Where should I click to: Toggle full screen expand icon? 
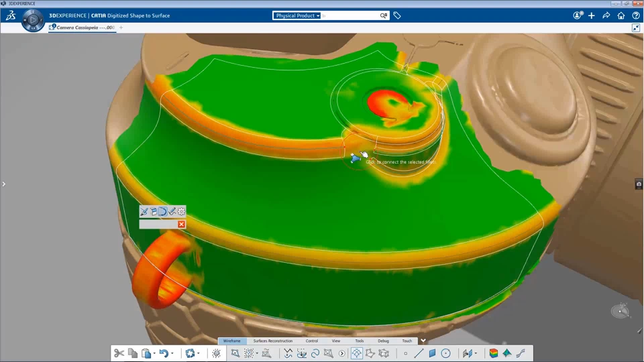[x=636, y=27]
